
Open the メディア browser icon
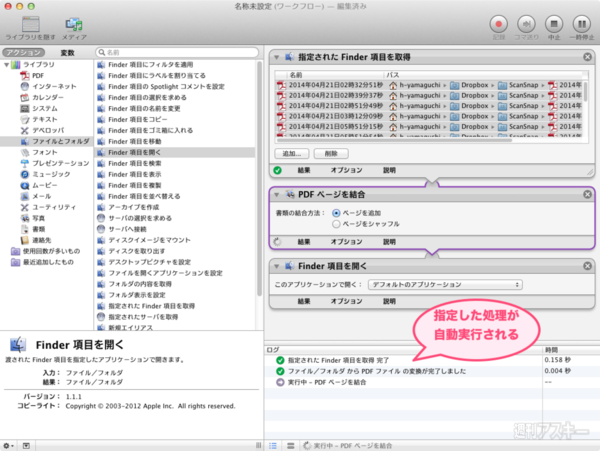(74, 24)
